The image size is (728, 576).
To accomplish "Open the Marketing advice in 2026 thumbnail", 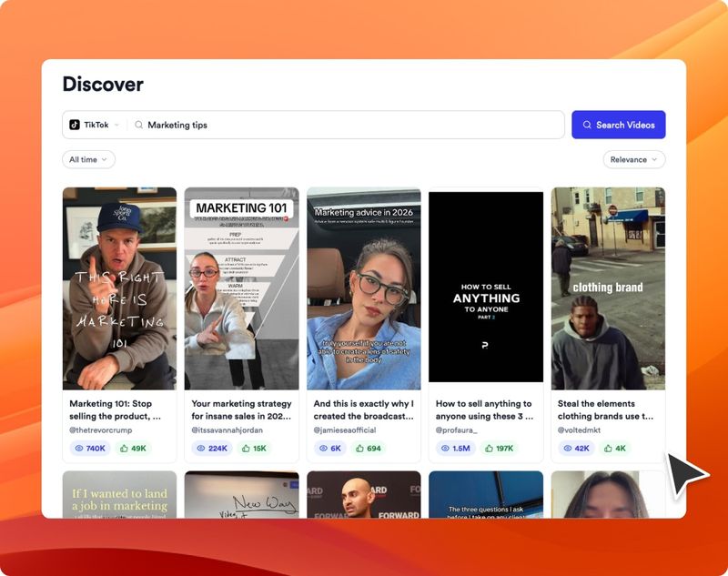I will point(363,288).
